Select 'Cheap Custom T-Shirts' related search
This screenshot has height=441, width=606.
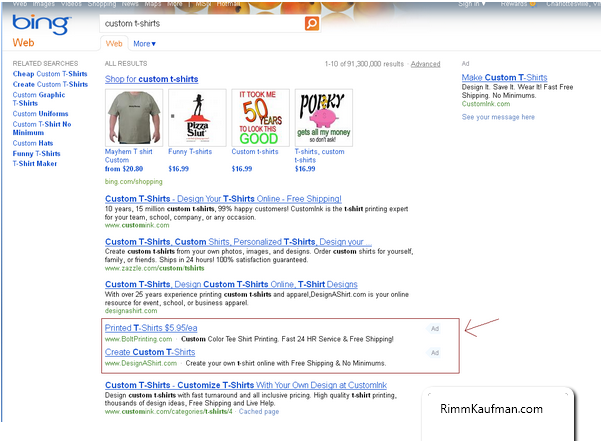tap(51, 74)
